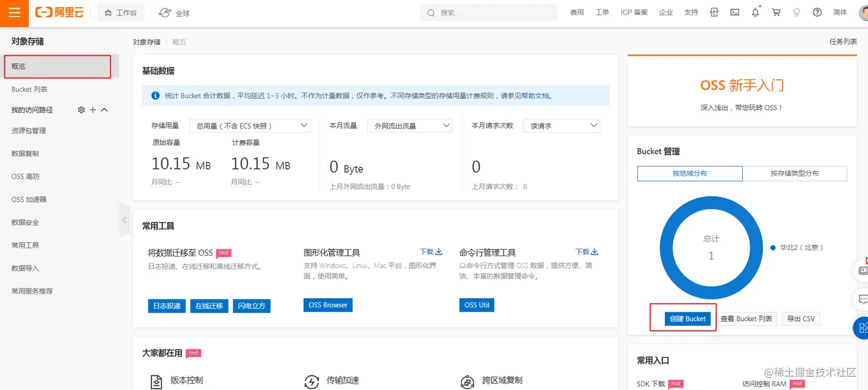This screenshot has width=868, height=390.
Task: Open 常用工具 in the sidebar
Action: click(25, 245)
